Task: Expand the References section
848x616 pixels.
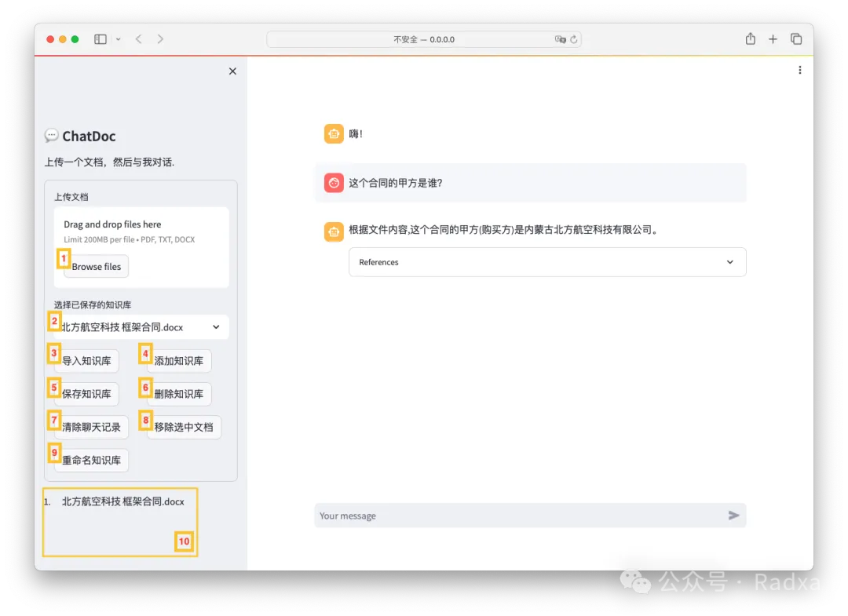Action: pyautogui.click(x=547, y=262)
